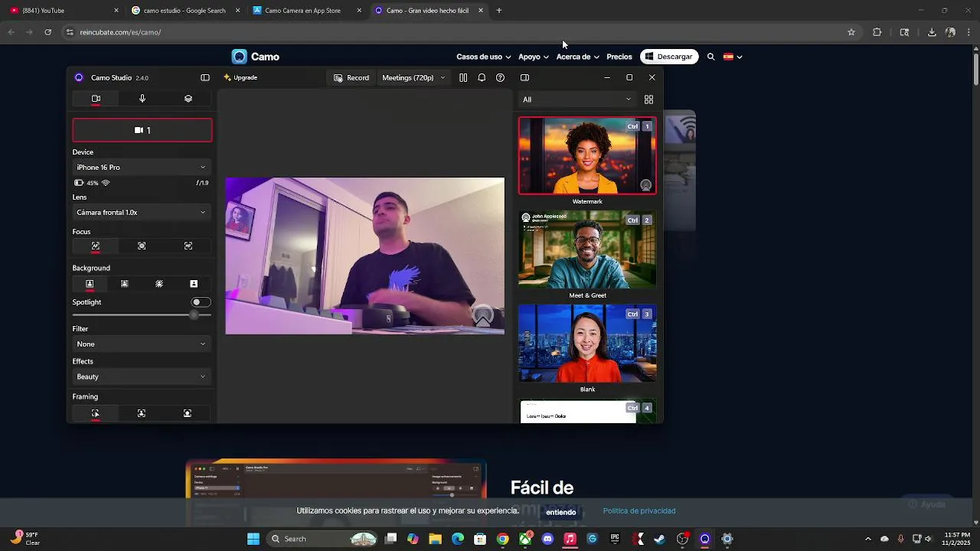Toggle the Spotlight switch
The width and height of the screenshot is (980, 551).
201,302
